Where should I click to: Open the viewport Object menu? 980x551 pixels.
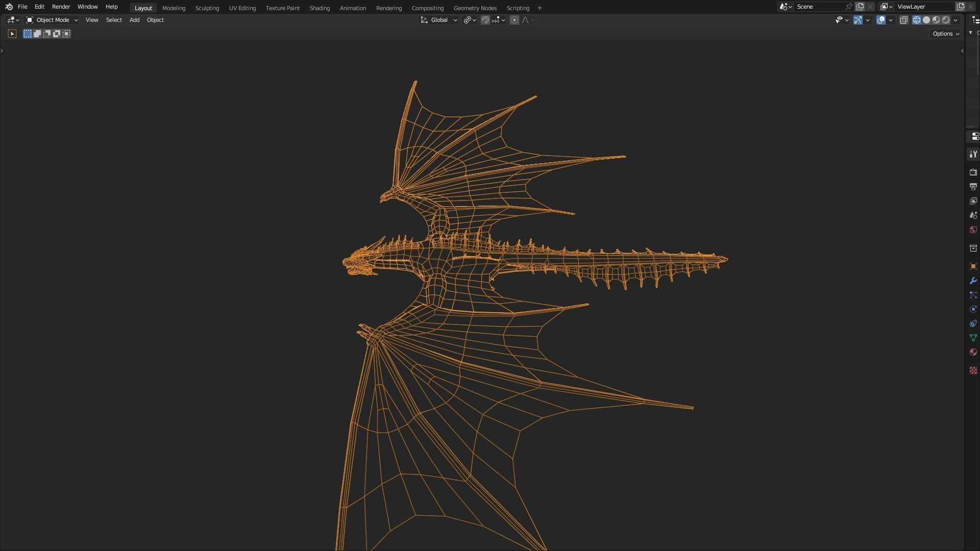155,20
